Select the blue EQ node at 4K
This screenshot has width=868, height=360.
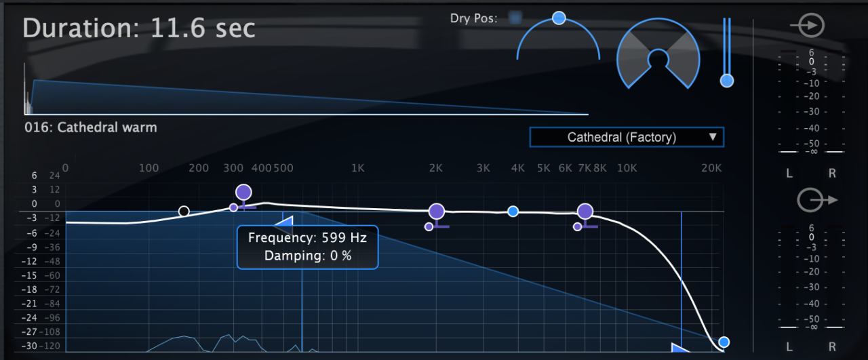click(513, 212)
